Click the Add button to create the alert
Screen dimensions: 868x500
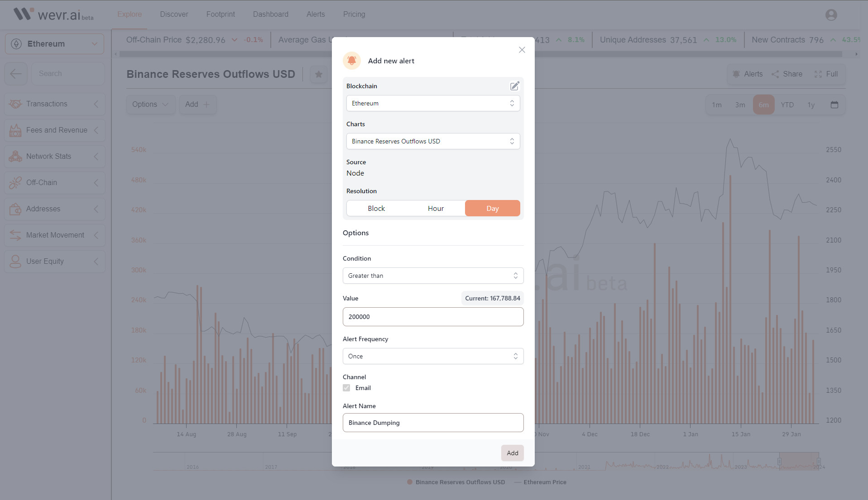tap(512, 452)
